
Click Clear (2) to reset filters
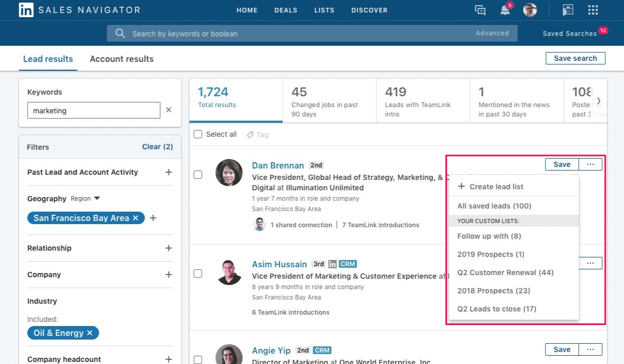(157, 147)
